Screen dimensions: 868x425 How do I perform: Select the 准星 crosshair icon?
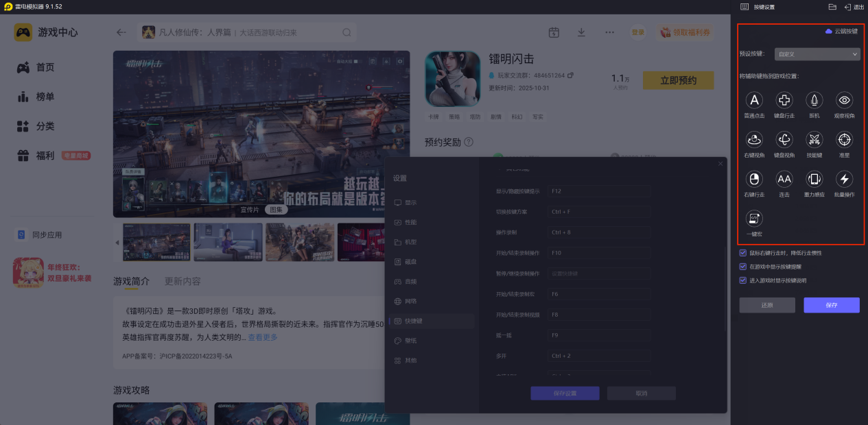845,140
